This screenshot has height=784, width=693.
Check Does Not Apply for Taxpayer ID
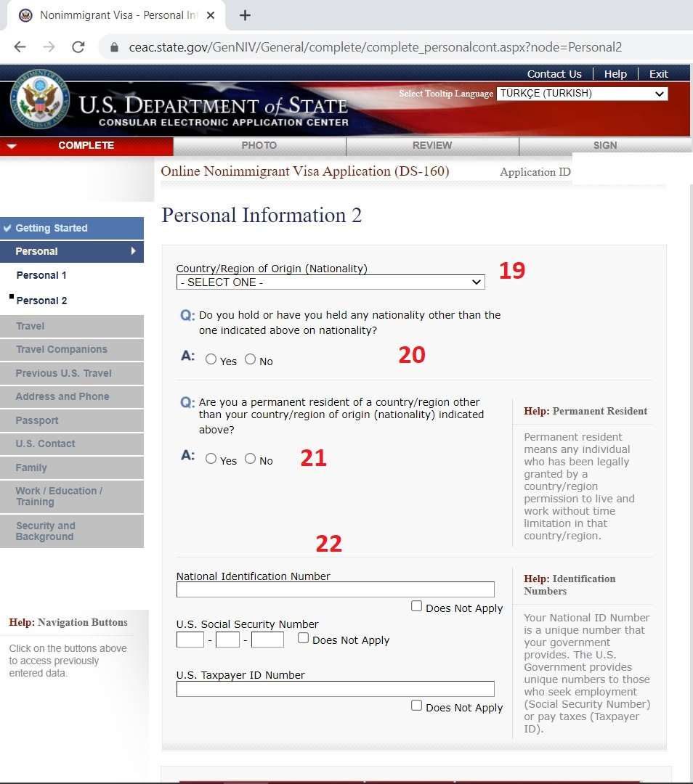(416, 706)
